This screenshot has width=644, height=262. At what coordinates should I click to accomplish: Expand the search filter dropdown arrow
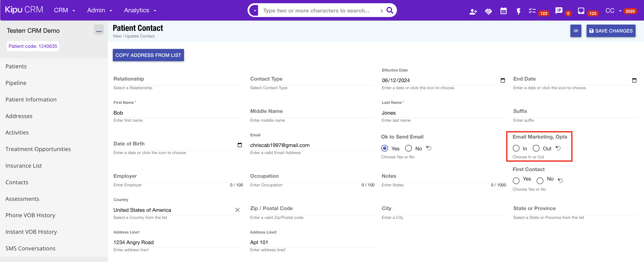click(255, 11)
